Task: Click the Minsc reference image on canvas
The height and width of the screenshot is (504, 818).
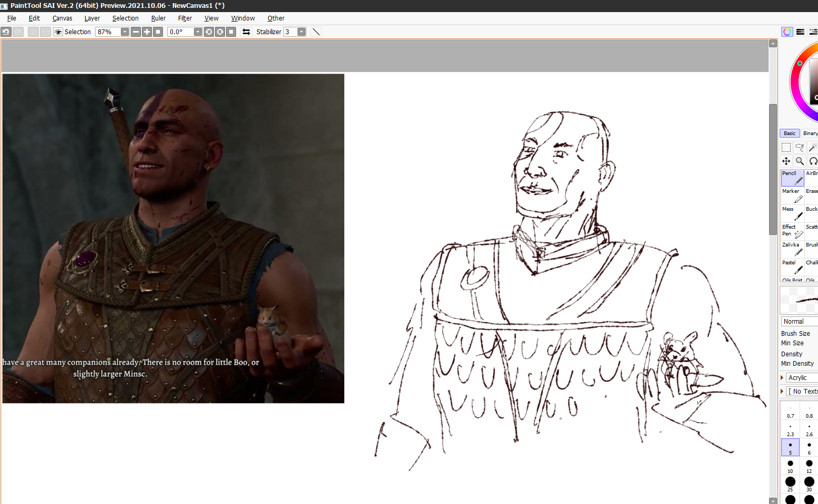Action: pyautogui.click(x=173, y=238)
